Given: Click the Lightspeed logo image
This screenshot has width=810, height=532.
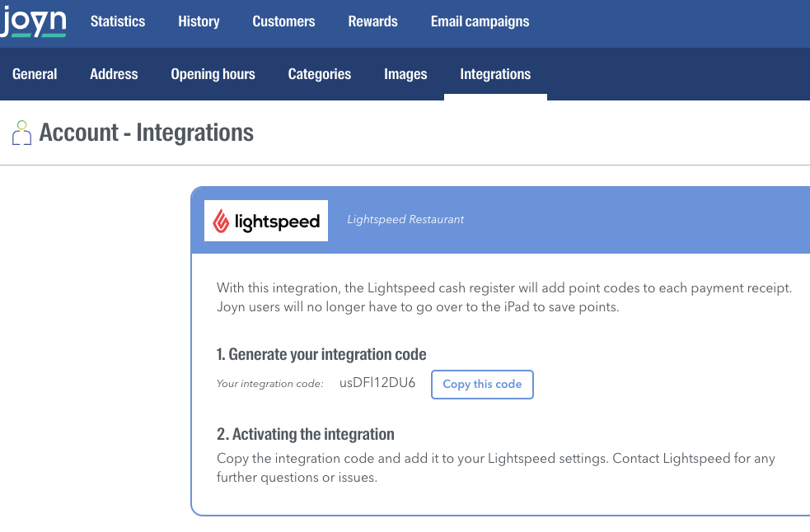Looking at the screenshot, I should [266, 221].
